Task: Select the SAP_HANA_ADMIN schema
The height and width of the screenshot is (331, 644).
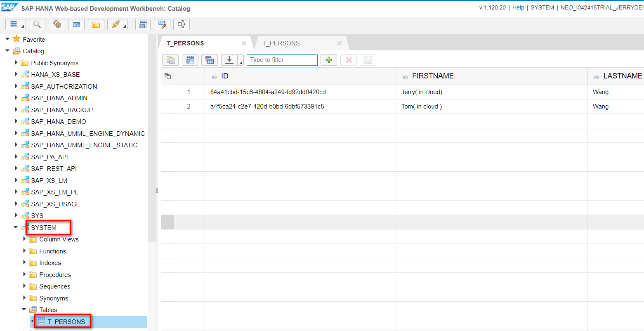Action: click(x=59, y=98)
